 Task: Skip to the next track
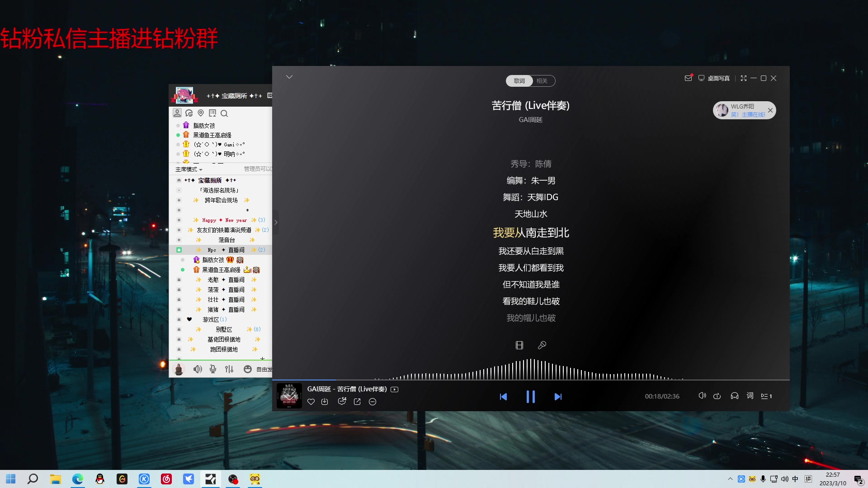click(558, 397)
